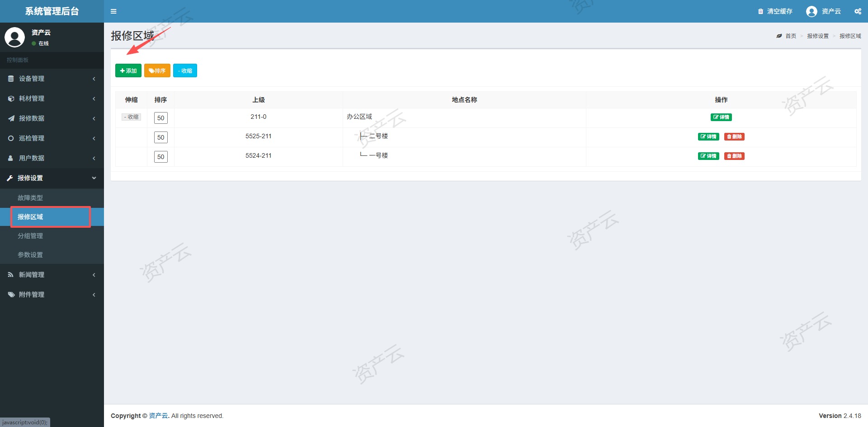
Task: Click the tags icon for 附件管理
Action: tap(11, 295)
